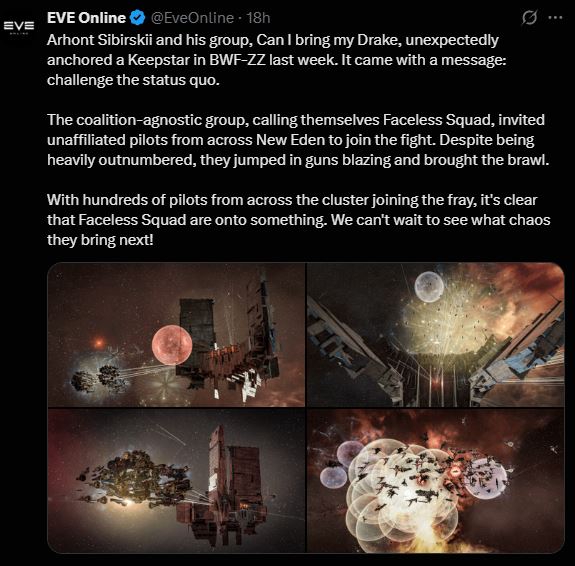This screenshot has height=566, width=575.
Task: Open the three-dot more options menu
Action: point(555,17)
